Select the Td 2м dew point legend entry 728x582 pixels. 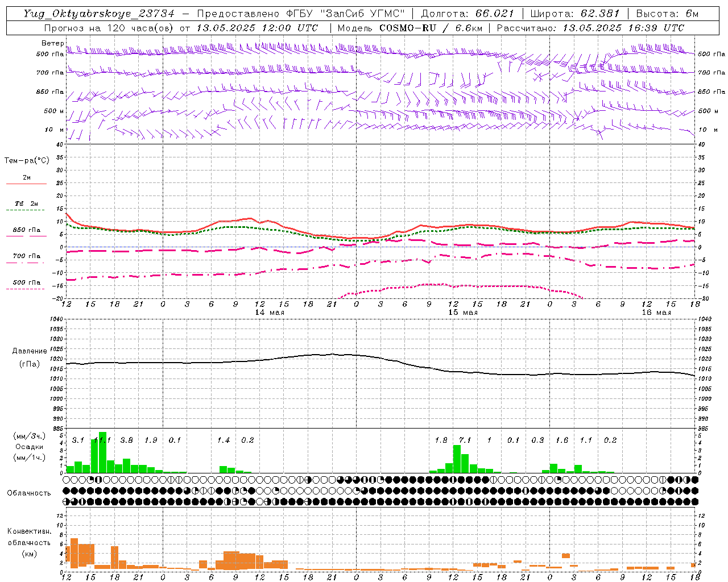tap(27, 203)
